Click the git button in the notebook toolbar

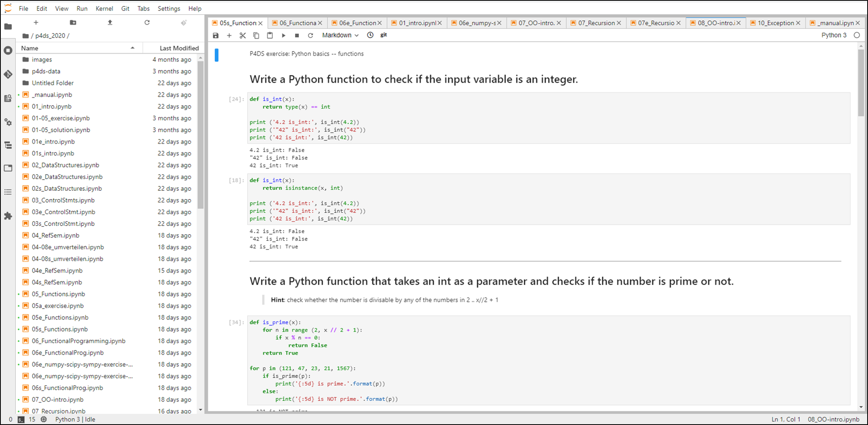coord(383,35)
